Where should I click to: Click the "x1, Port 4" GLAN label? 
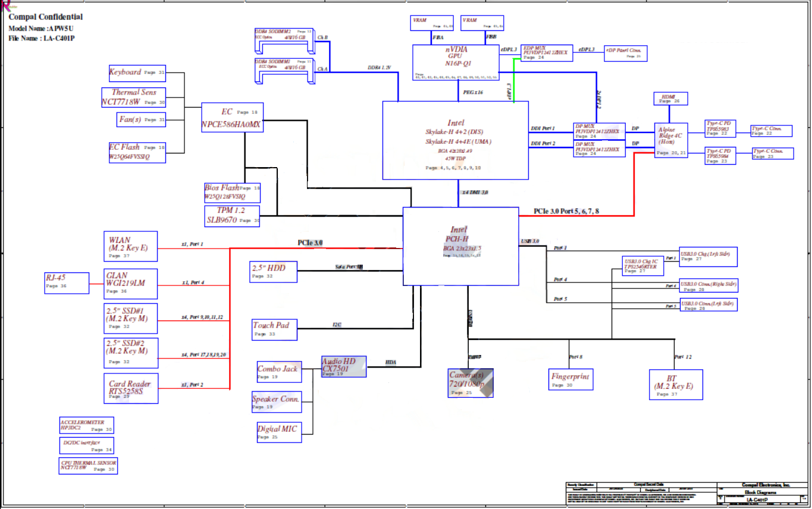coord(193,282)
